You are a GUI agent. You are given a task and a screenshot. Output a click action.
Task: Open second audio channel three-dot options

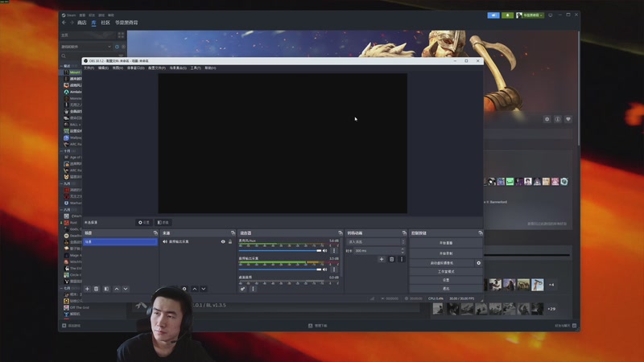pos(334,269)
